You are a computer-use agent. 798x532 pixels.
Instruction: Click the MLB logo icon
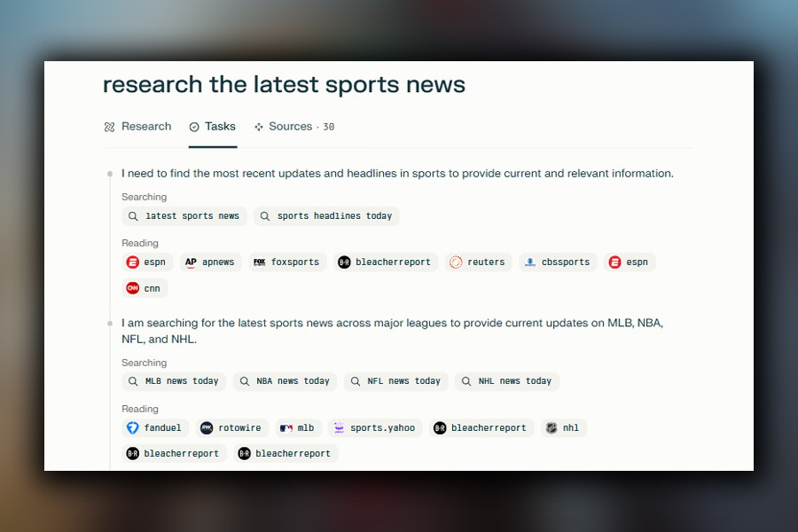tap(286, 428)
